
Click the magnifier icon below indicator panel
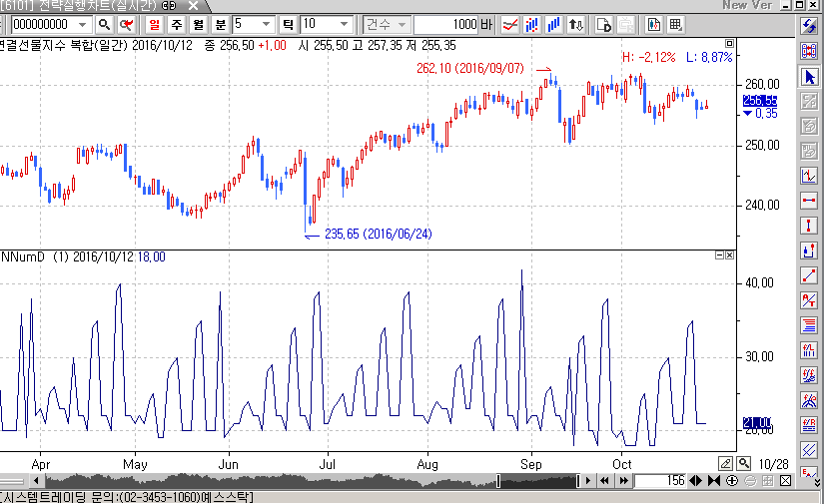pos(743,464)
